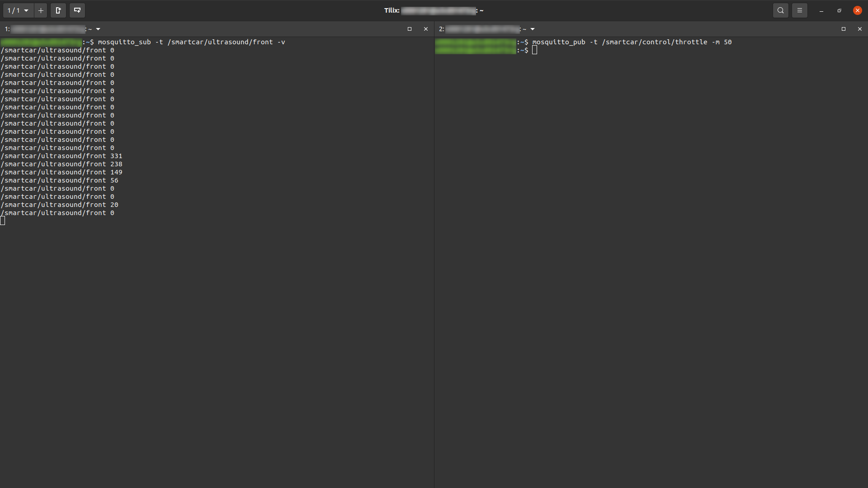The width and height of the screenshot is (868, 488).
Task: Maximize terminal 2 pane
Action: point(844,29)
